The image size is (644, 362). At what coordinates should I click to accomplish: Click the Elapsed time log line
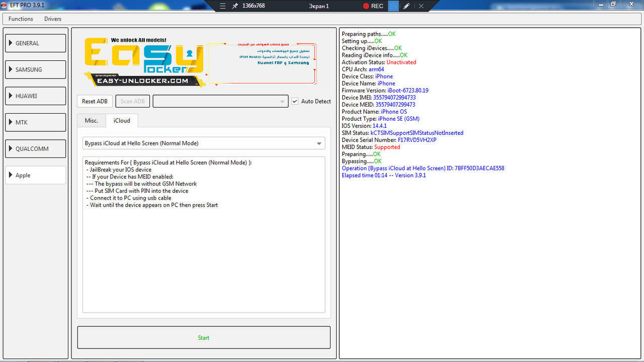click(383, 175)
